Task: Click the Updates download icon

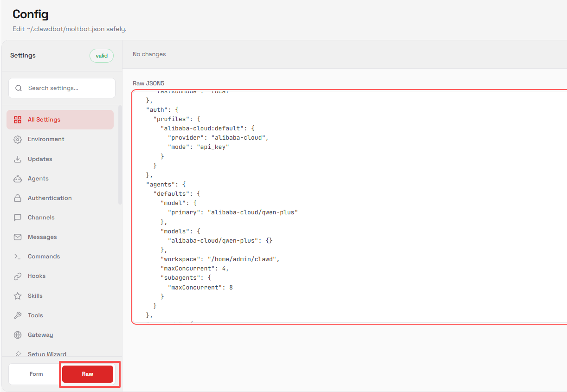Action: (18, 159)
